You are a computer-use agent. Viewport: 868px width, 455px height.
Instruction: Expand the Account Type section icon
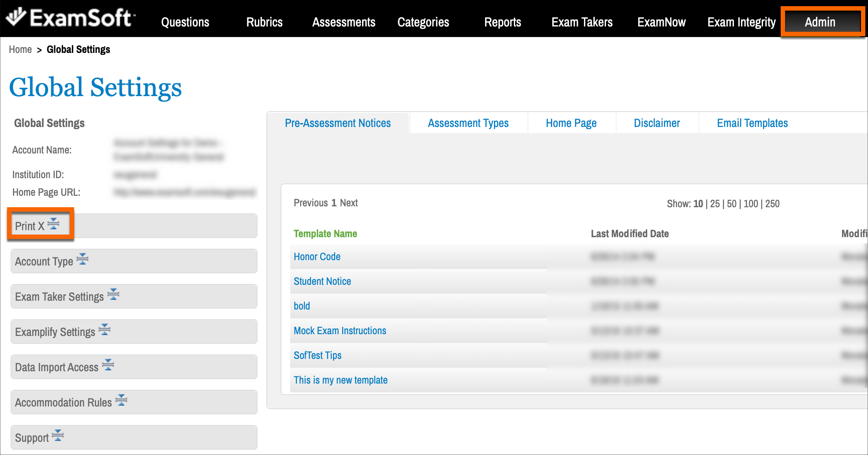[x=82, y=259]
